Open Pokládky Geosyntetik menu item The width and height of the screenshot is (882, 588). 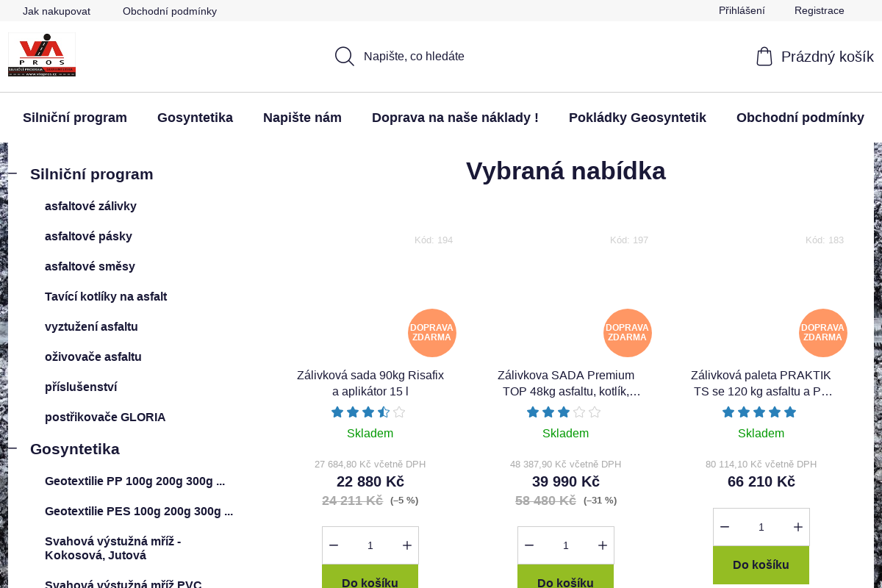(x=637, y=118)
